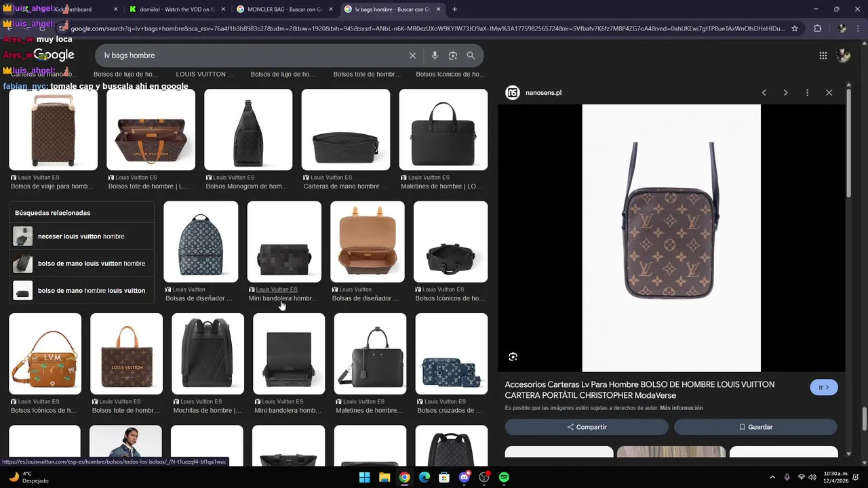Open black sling bag Bolsos Monogram thumbnail
868x488 pixels.
pyautogui.click(x=248, y=129)
